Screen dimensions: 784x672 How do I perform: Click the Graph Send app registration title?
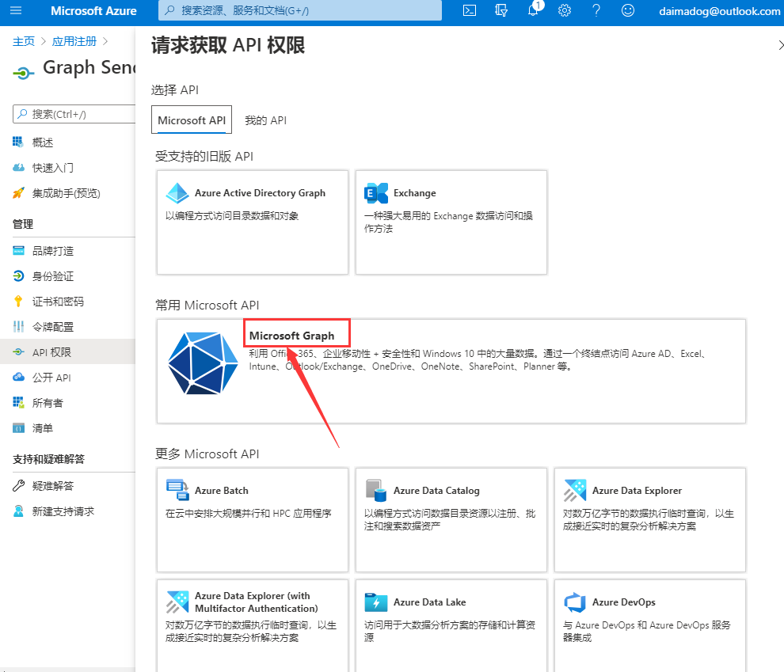tap(89, 67)
